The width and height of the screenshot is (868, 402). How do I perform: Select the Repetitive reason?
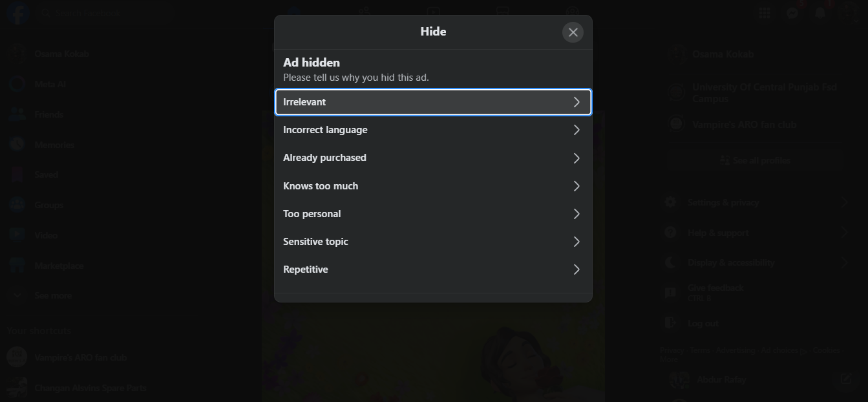pos(433,270)
